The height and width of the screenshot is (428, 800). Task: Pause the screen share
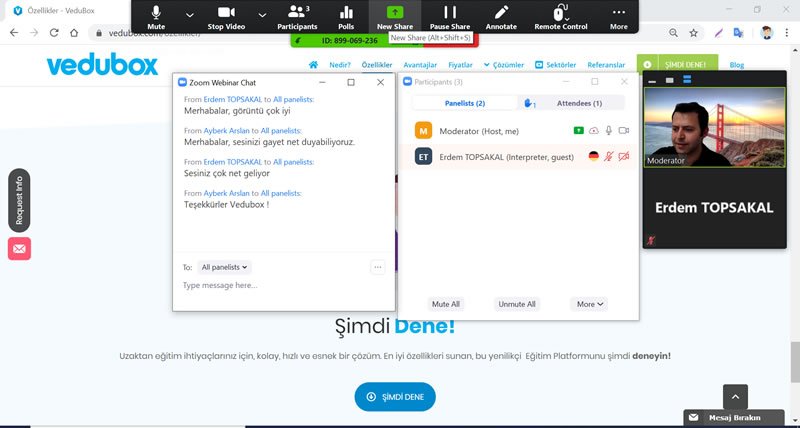[x=450, y=11]
